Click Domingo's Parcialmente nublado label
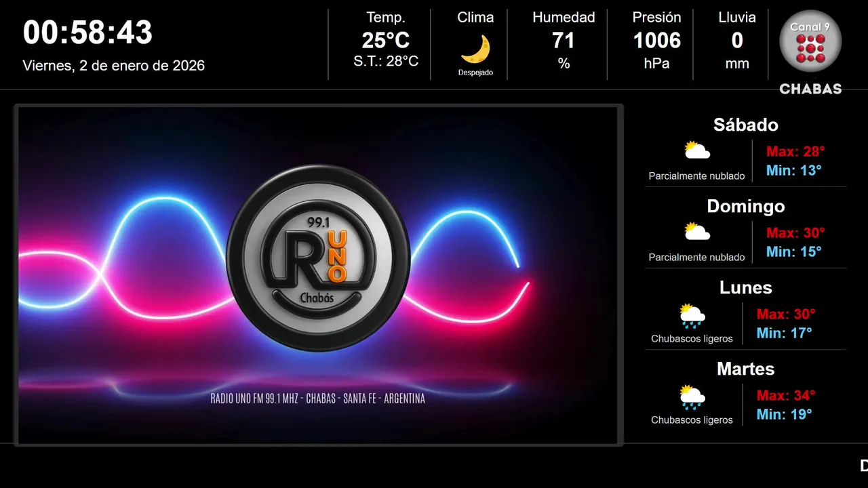 pyautogui.click(x=696, y=258)
